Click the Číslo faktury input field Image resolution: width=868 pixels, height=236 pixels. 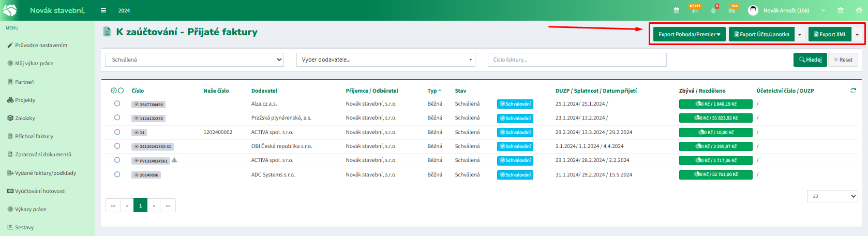pos(577,60)
